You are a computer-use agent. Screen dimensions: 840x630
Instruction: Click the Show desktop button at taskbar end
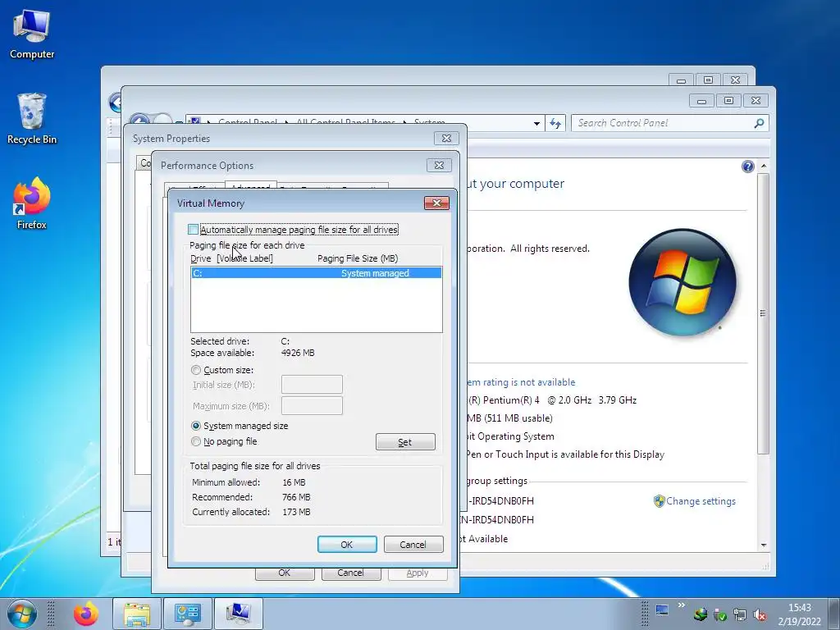point(834,614)
